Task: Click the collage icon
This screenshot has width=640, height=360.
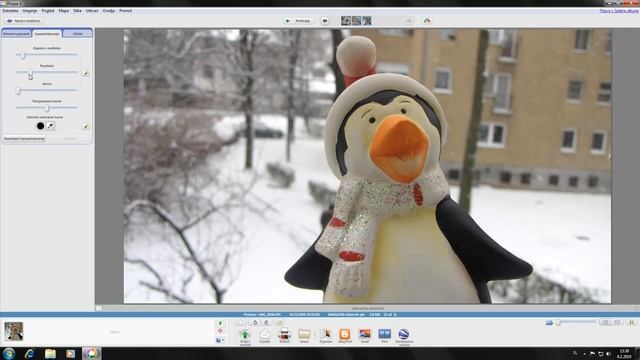Action: point(365,334)
